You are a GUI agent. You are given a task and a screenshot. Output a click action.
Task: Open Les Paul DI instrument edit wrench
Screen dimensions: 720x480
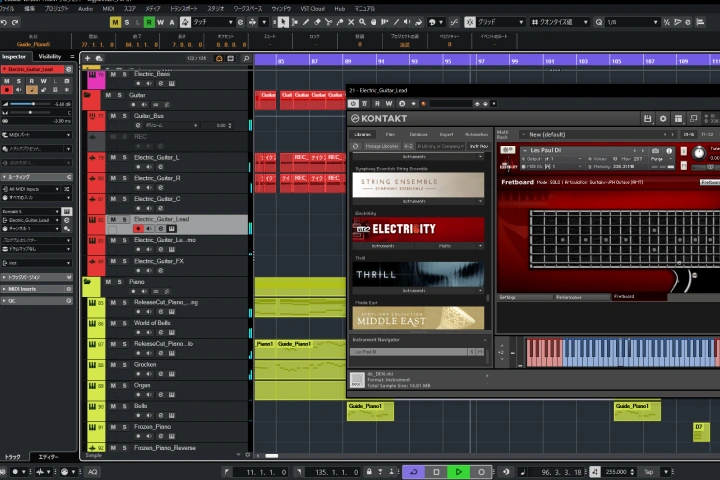click(508, 150)
